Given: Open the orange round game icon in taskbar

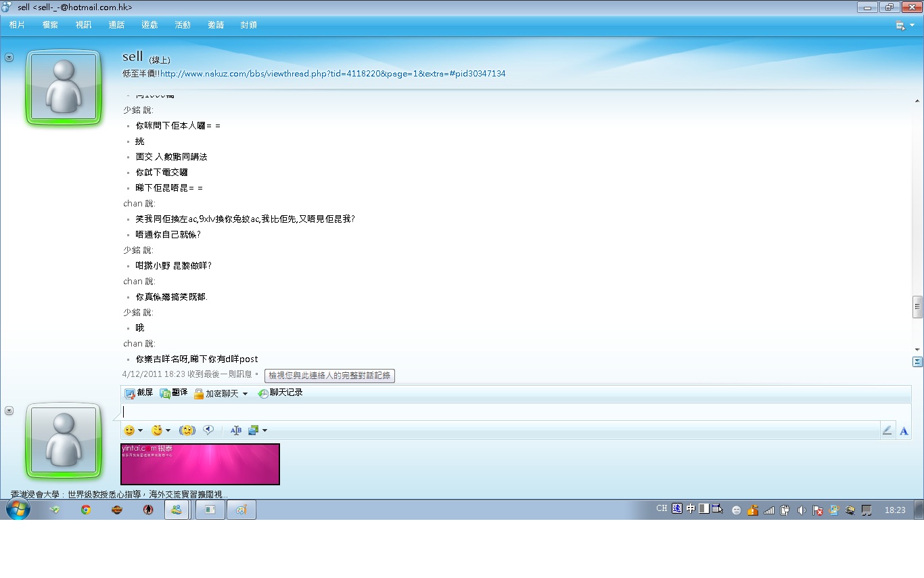Looking at the screenshot, I should click(117, 510).
